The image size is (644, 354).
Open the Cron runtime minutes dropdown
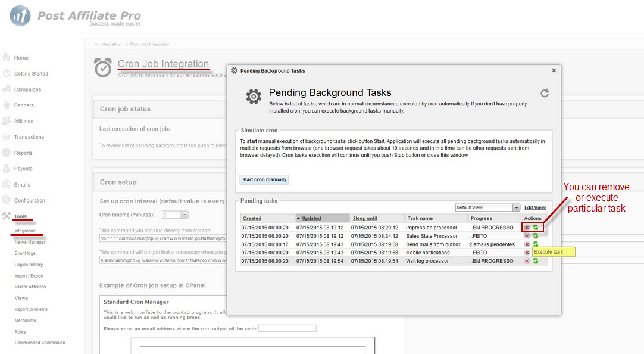pyautogui.click(x=185, y=215)
